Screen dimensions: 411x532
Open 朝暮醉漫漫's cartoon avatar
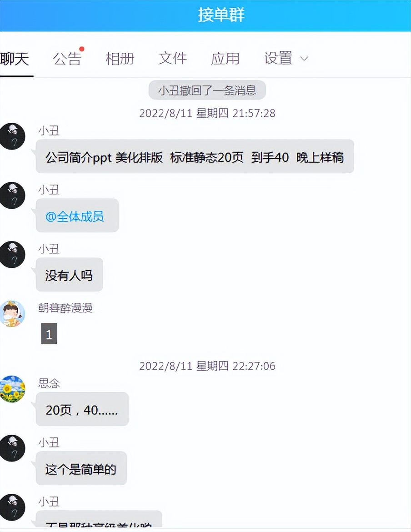point(13,313)
